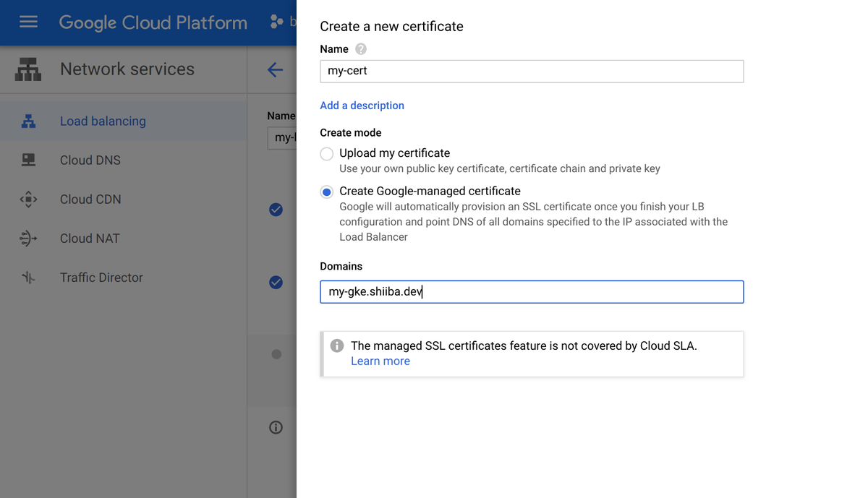Open Cloud NAT in the sidebar

pos(123,239)
